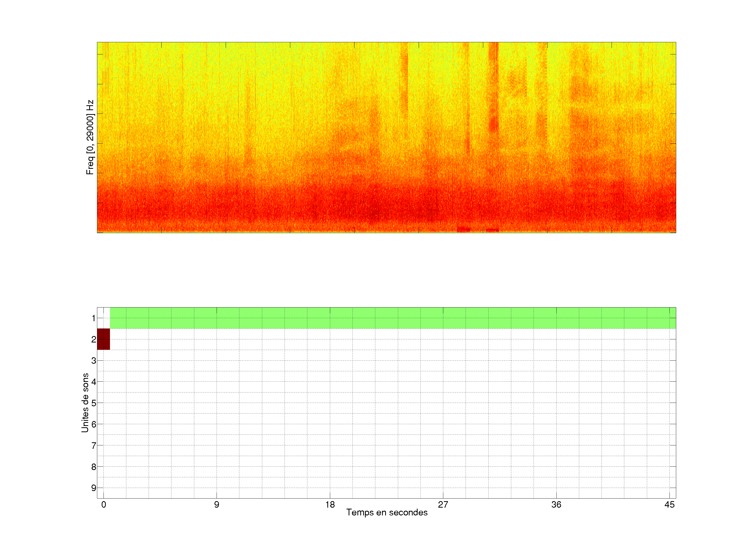Click y-axis tick label 7

[94, 446]
